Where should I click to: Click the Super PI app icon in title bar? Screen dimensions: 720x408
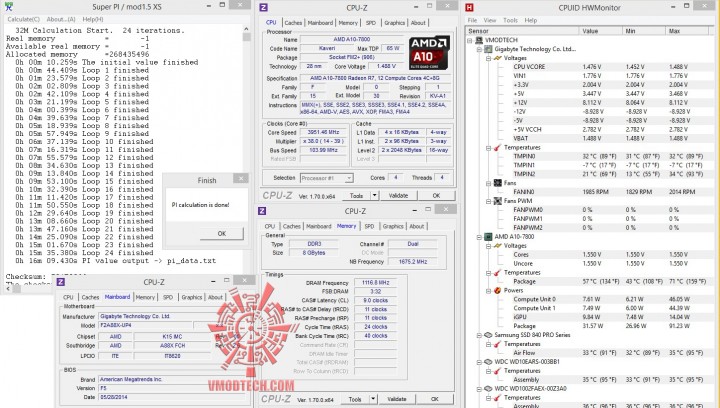(9, 6)
